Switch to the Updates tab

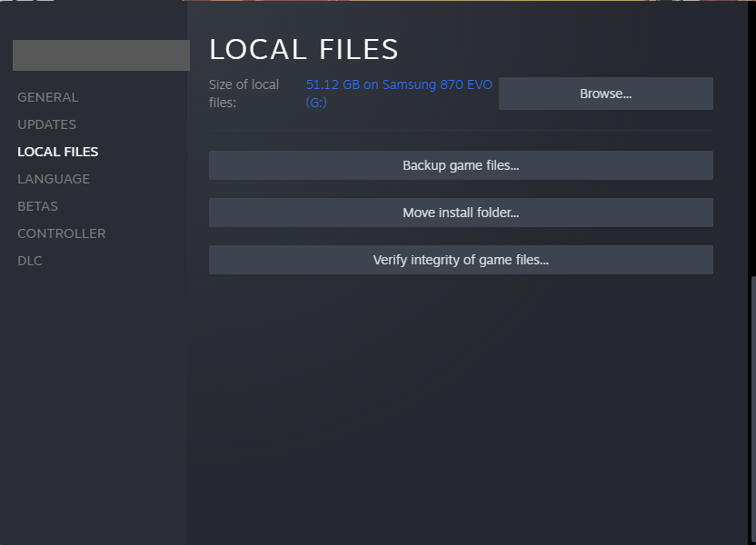tap(46, 124)
